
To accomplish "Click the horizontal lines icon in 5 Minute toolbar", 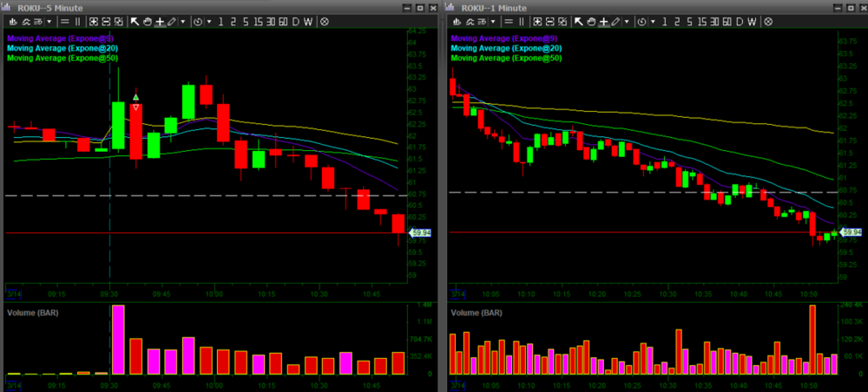I will (65, 21).
